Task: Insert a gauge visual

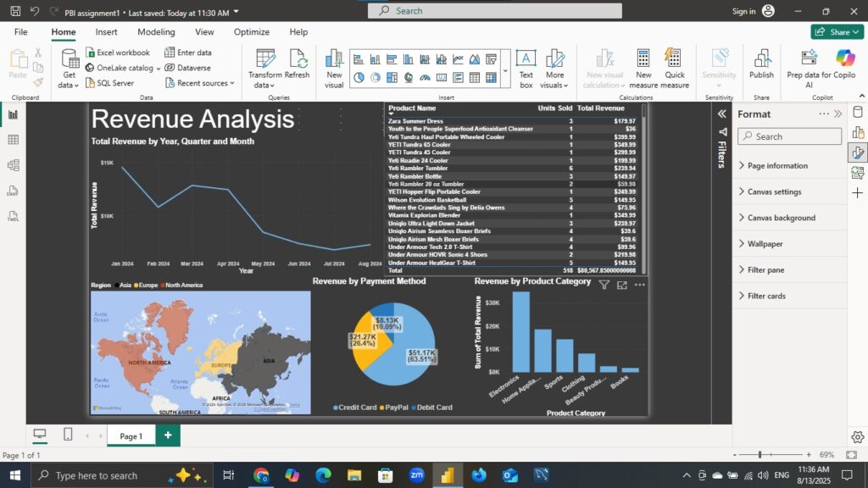Action: click(x=426, y=77)
